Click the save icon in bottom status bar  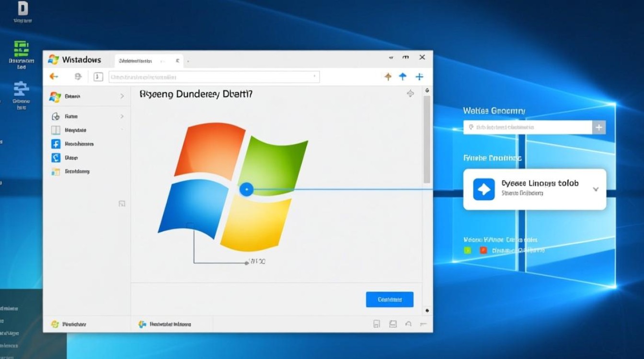coord(377,324)
